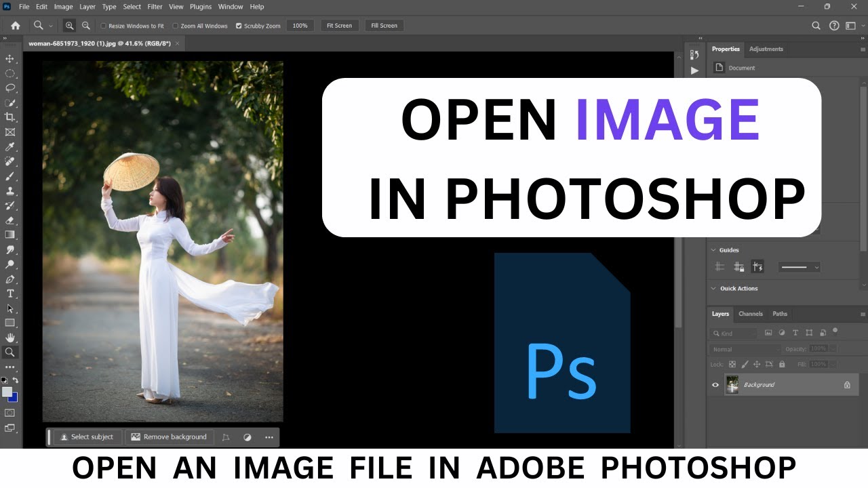Click the Select subject button
This screenshot has height=488, width=868.
[x=87, y=437]
